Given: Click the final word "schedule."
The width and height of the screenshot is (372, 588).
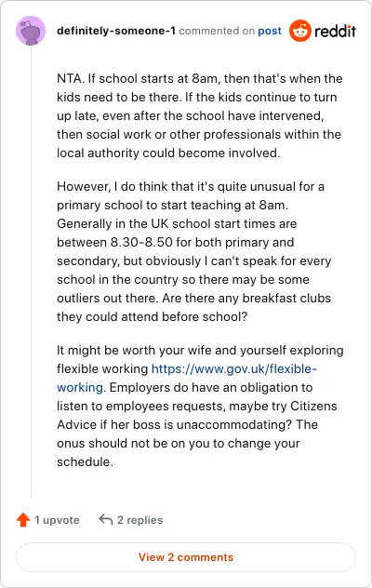Looking at the screenshot, I should click(85, 462).
